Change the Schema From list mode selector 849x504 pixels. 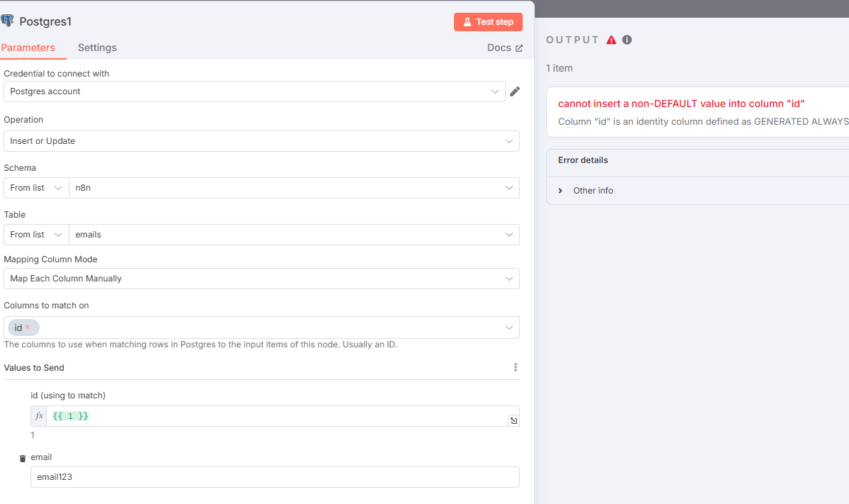pyautogui.click(x=36, y=188)
